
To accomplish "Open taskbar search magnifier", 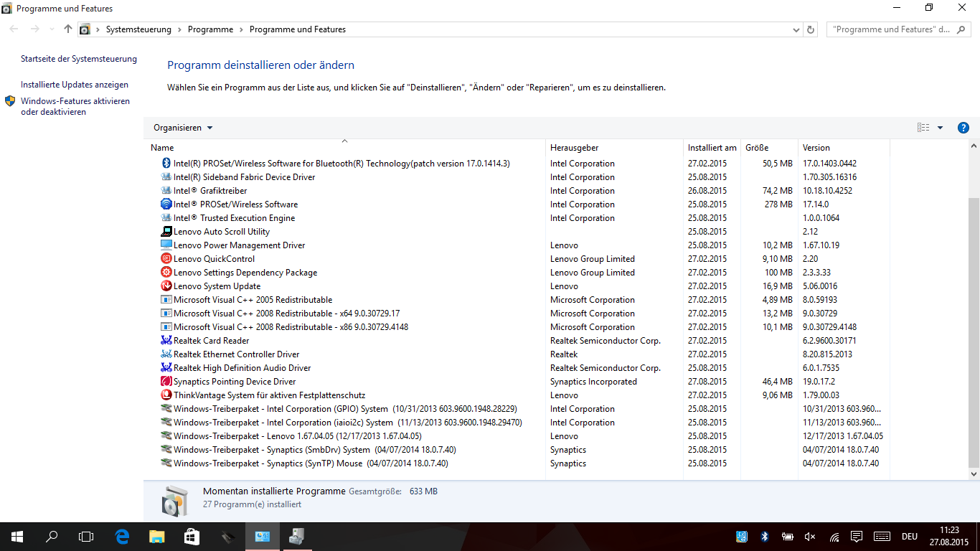I will tap(52, 536).
